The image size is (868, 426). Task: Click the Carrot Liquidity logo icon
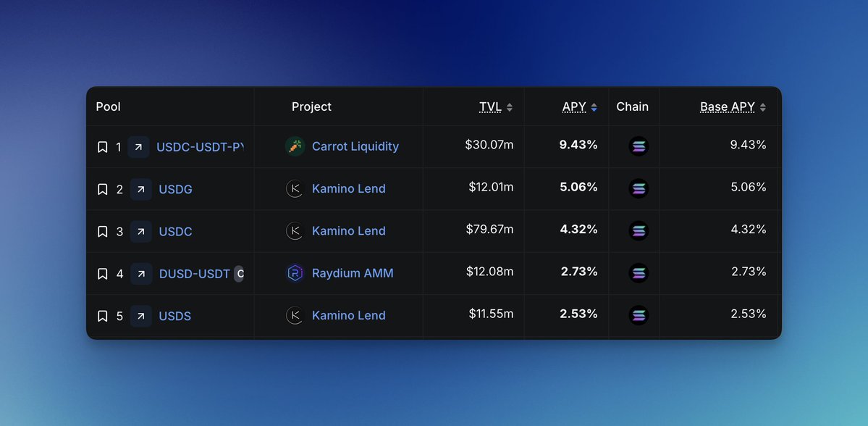coord(295,146)
